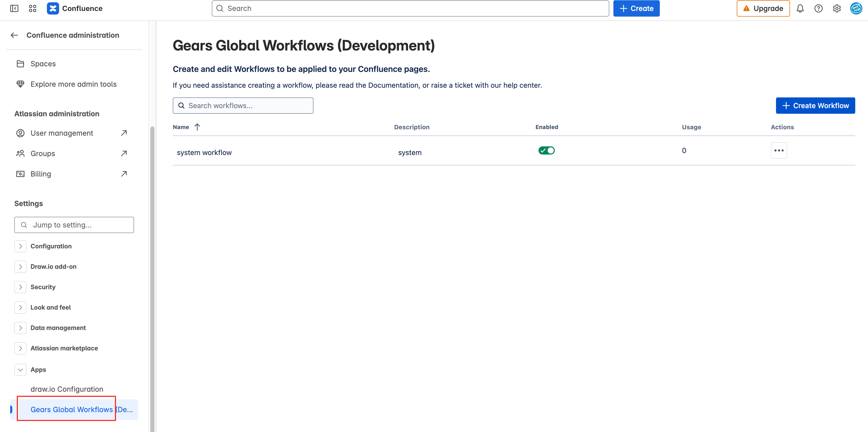The image size is (868, 432).
Task: Open User management
Action: pyautogui.click(x=74, y=133)
